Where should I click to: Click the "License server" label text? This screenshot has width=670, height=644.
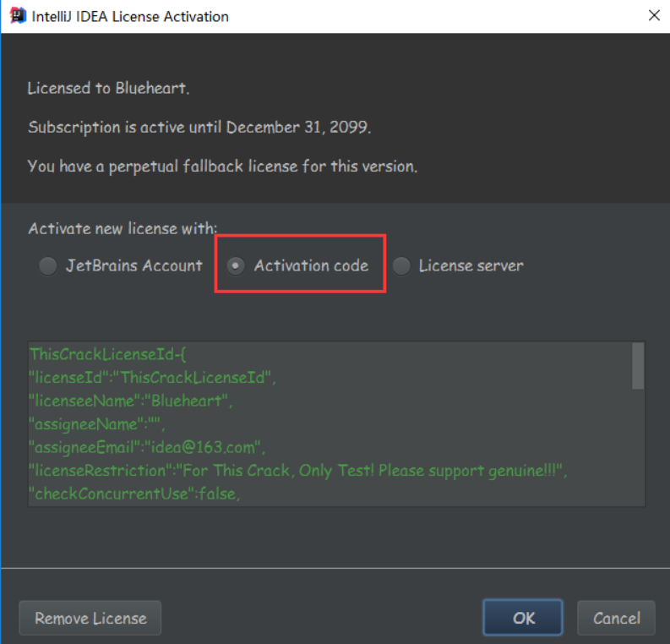click(471, 265)
